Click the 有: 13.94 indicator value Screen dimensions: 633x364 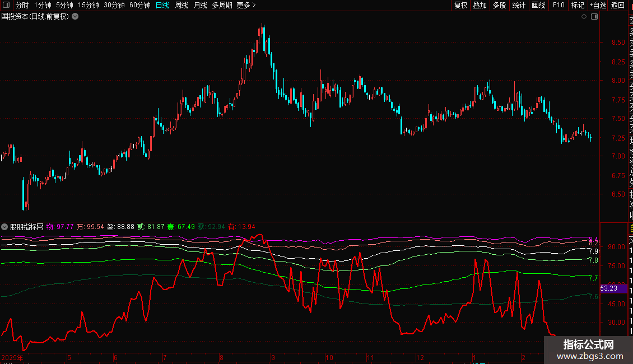pos(241,227)
